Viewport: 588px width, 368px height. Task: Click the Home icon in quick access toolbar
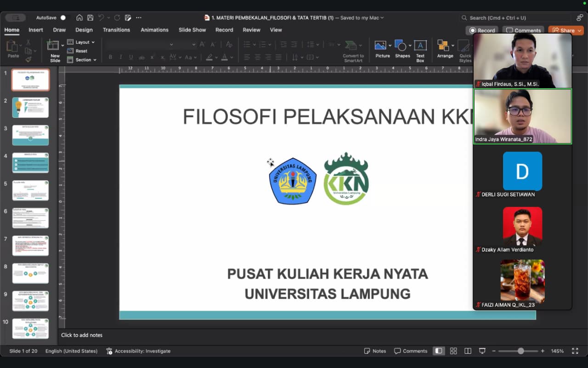pos(79,17)
